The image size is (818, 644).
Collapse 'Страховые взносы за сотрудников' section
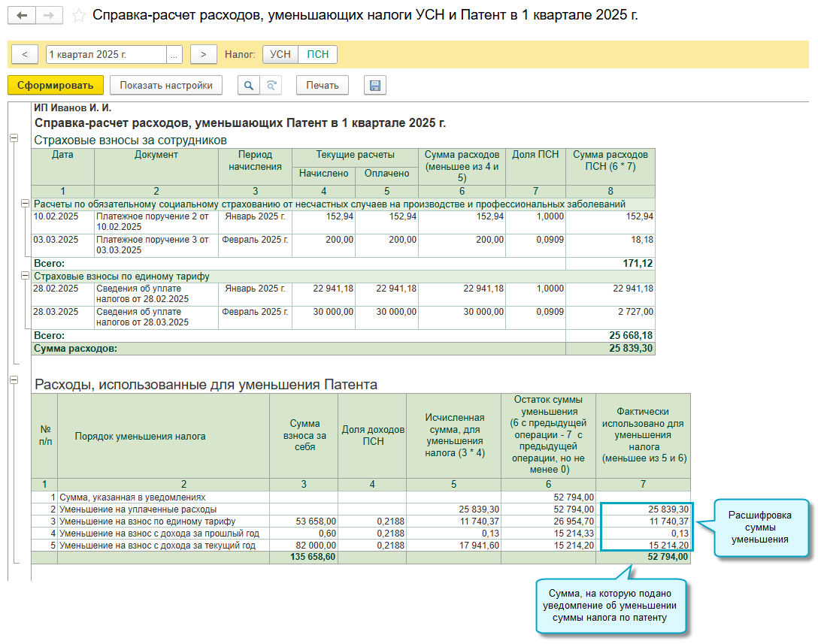coord(14,138)
